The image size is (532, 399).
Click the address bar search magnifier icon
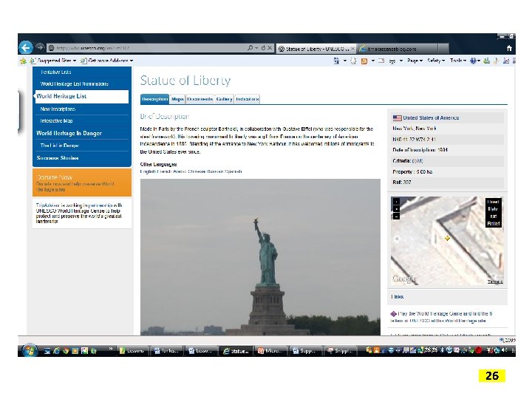pos(250,48)
